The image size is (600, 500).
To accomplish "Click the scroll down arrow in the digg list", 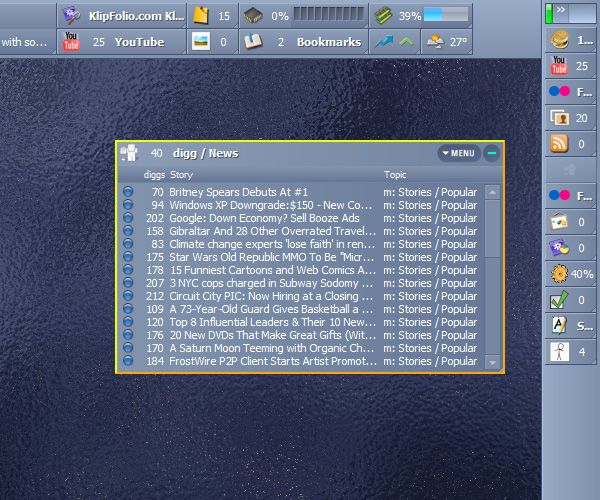I will click(492, 362).
